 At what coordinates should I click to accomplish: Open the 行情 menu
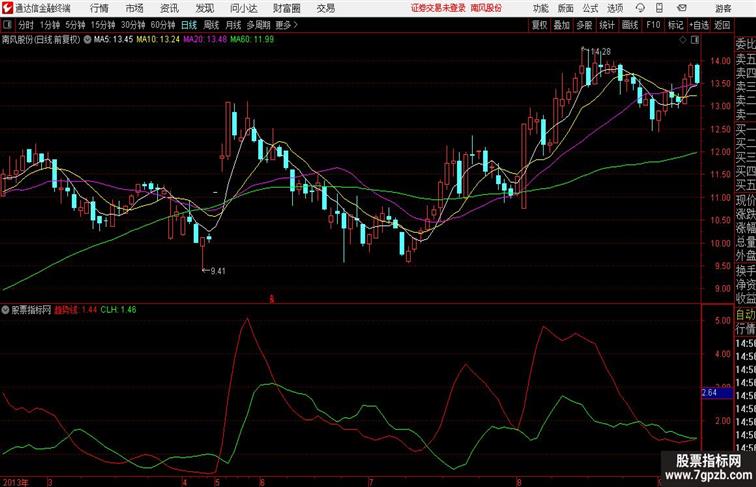pos(99,8)
